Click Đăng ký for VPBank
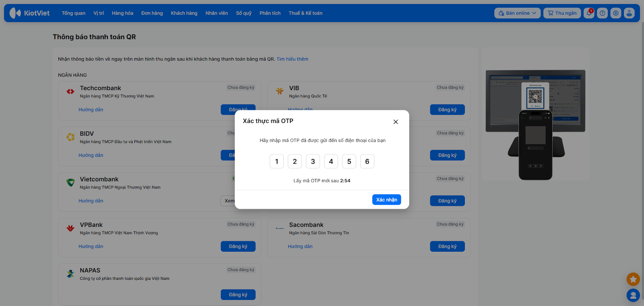This screenshot has width=644, height=306. click(238, 246)
